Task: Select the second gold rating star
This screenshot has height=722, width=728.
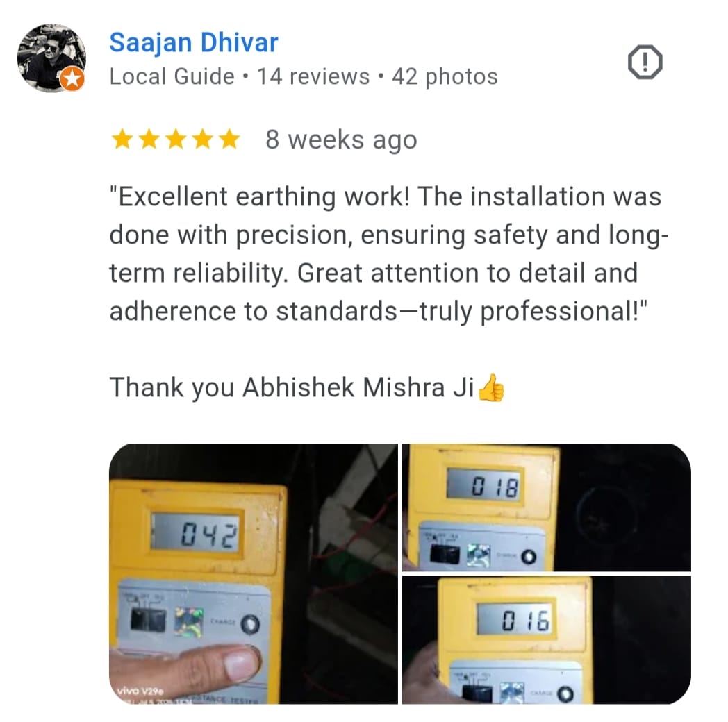Action: 149,140
